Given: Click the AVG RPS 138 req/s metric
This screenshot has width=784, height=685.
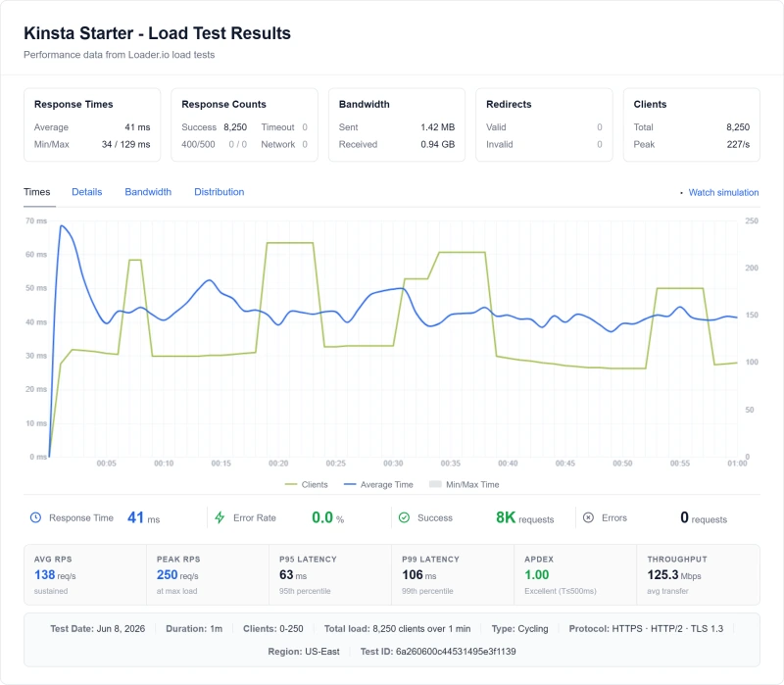Looking at the screenshot, I should 85,574.
